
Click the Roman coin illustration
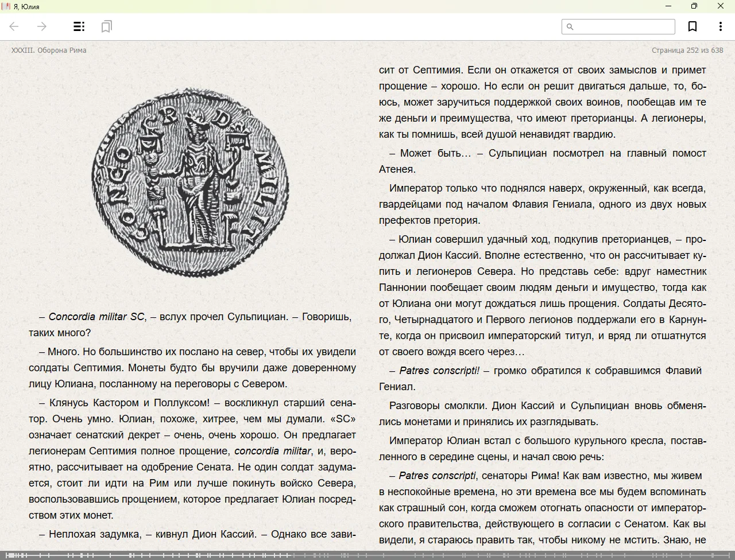pos(191,182)
